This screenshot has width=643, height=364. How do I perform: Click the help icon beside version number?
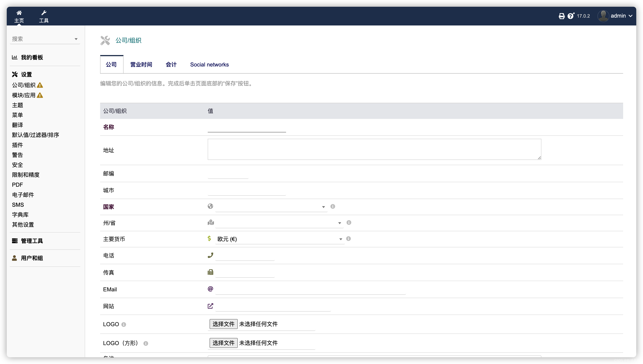tap(571, 16)
